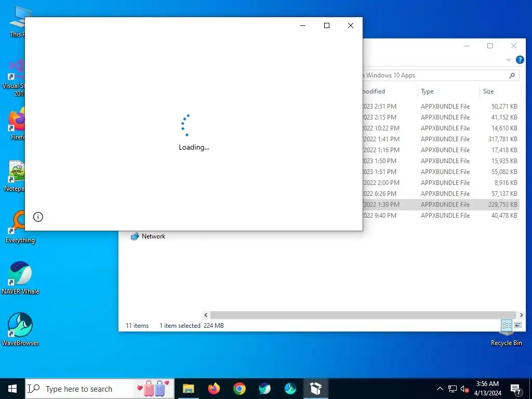Select the file sized 41,152 KB
This screenshot has width=532, height=399.
tap(441, 117)
